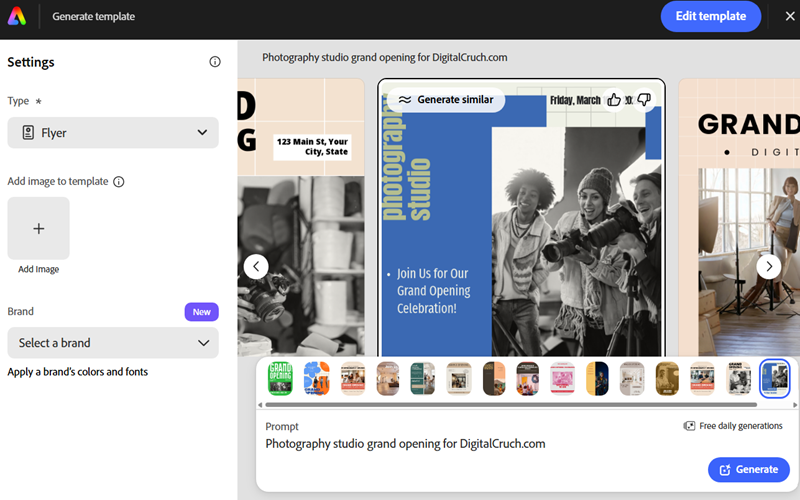800x500 pixels.
Task: Click the plus tile to add an image
Action: coord(38,228)
